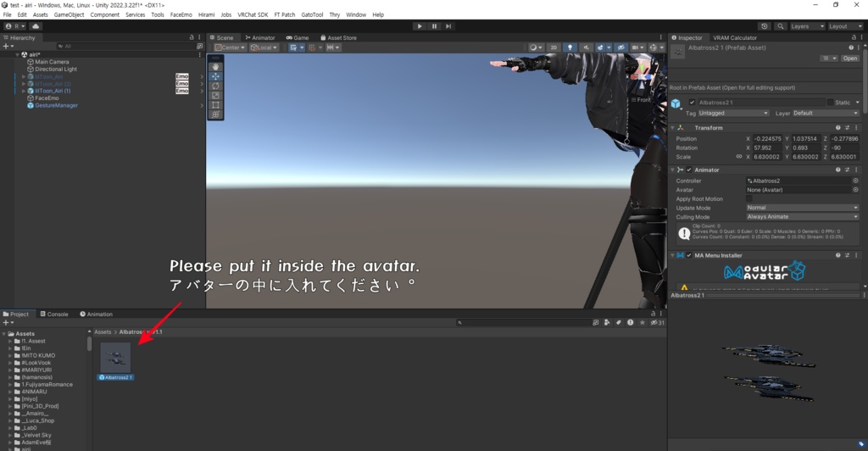Toggle pivot Center dropdown
This screenshot has width=868, height=451.
pos(231,47)
